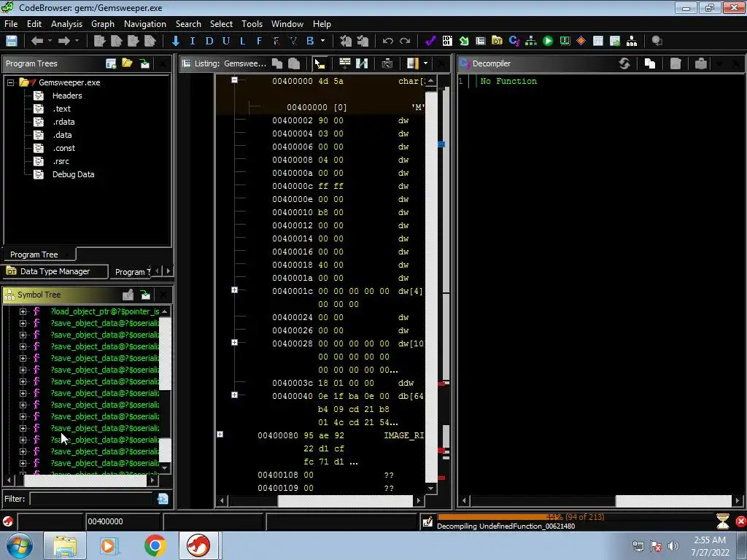Take a Listing snapshot camera icon
This screenshot has width=747, height=560.
[x=387, y=63]
